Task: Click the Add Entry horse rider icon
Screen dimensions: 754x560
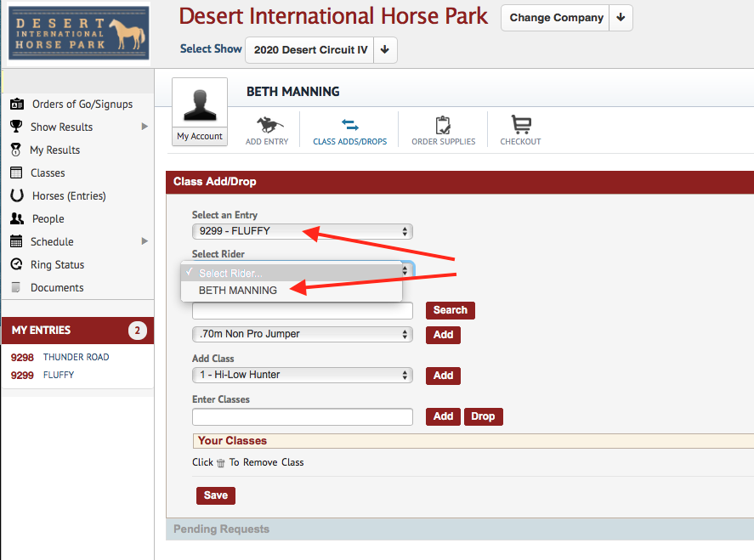Action: [269, 125]
